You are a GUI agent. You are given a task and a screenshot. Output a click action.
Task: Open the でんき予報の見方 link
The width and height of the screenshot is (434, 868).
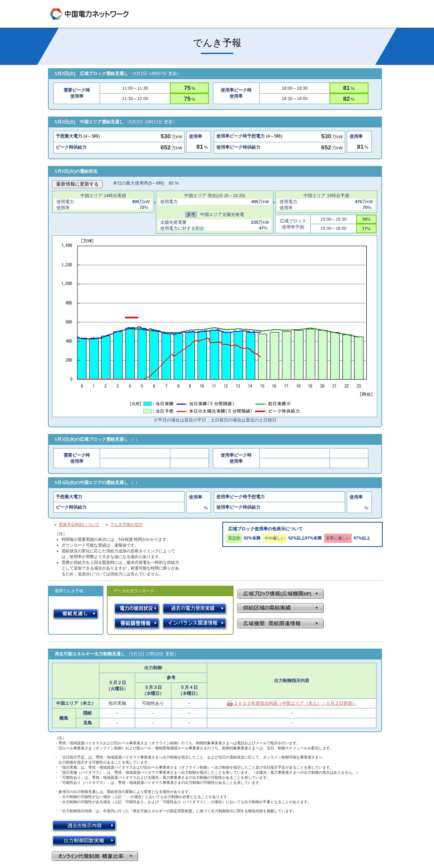click(126, 525)
